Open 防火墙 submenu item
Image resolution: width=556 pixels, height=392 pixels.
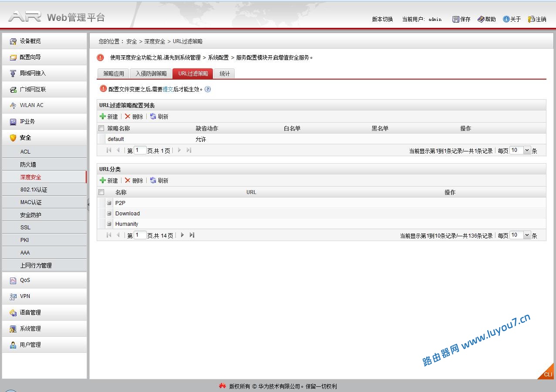pyautogui.click(x=44, y=164)
